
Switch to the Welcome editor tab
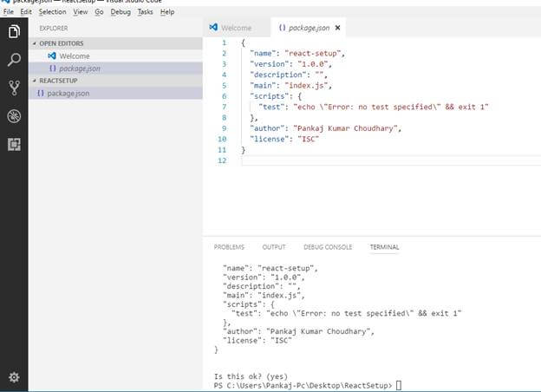click(x=236, y=28)
